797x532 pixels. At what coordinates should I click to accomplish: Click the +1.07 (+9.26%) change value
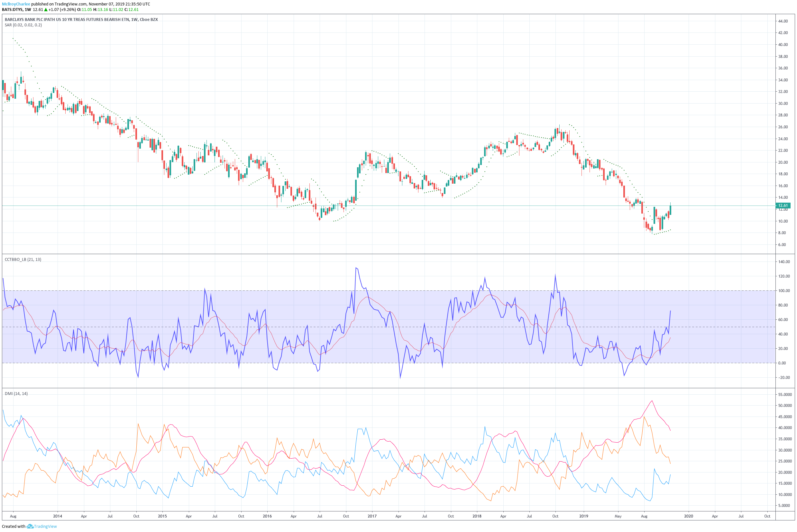62,10
